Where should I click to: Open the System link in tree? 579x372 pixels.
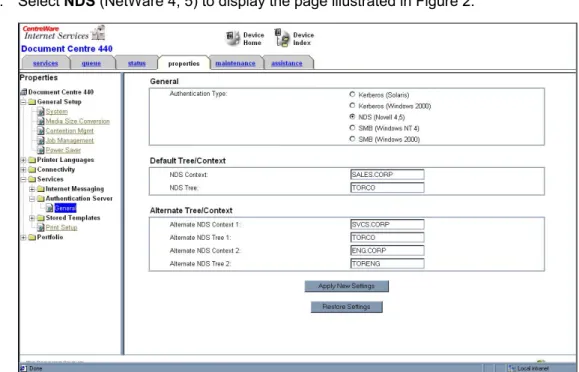click(x=56, y=111)
